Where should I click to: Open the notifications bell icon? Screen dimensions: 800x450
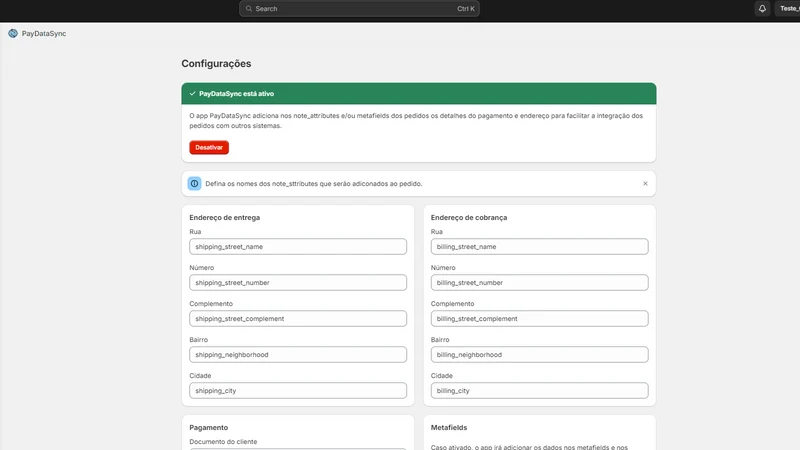pos(762,9)
